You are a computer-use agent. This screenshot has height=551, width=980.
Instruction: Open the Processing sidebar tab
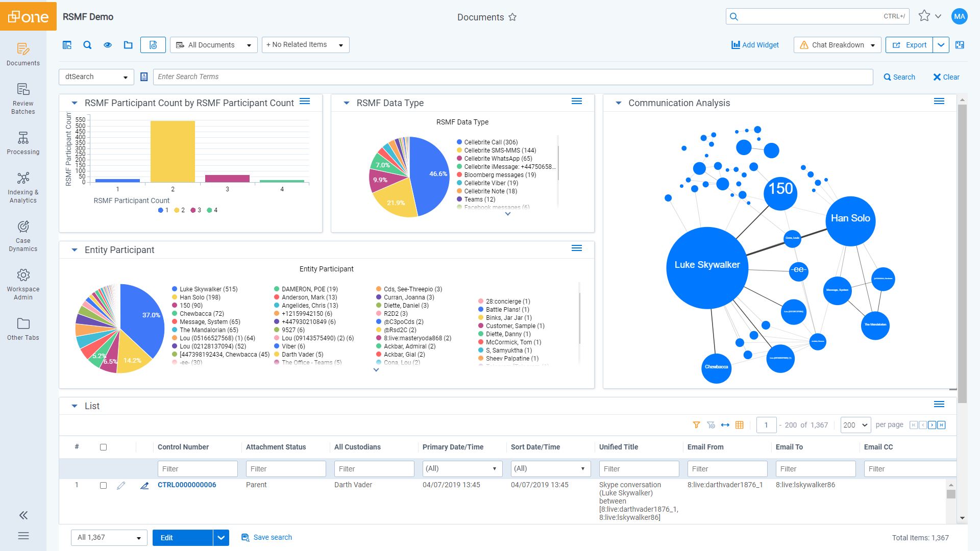[x=23, y=143]
